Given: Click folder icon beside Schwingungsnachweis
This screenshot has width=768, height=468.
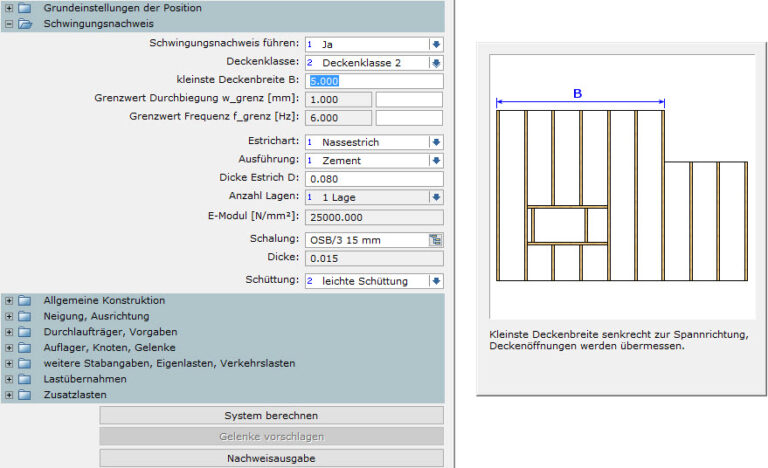Looking at the screenshot, I should coord(25,23).
